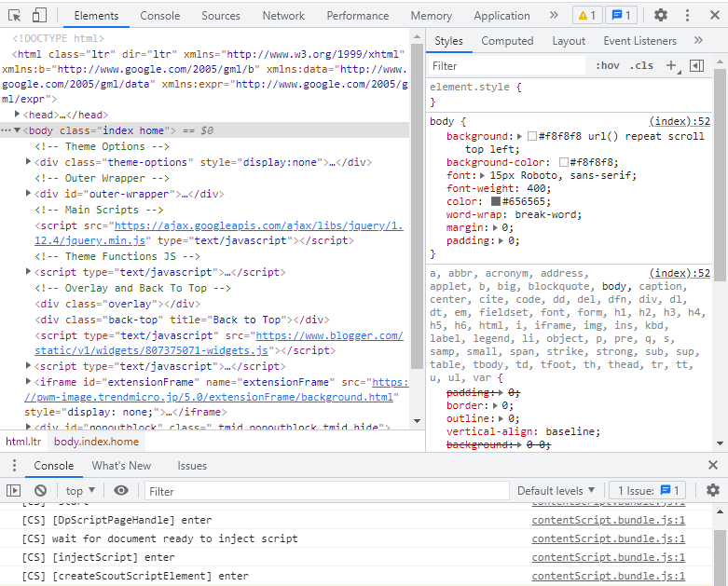This screenshot has width=728, height=586.
Task: Click the new style rule plus icon
Action: pyautogui.click(x=672, y=66)
